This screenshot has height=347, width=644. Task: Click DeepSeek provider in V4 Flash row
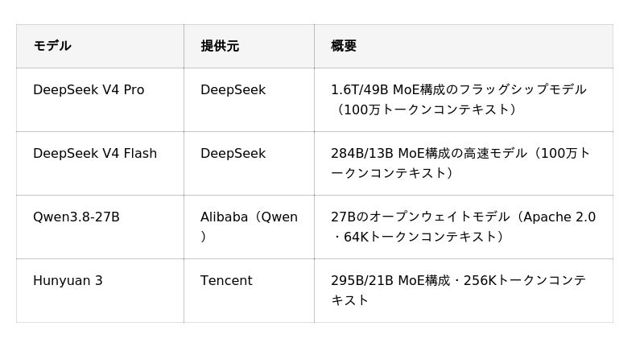point(233,153)
